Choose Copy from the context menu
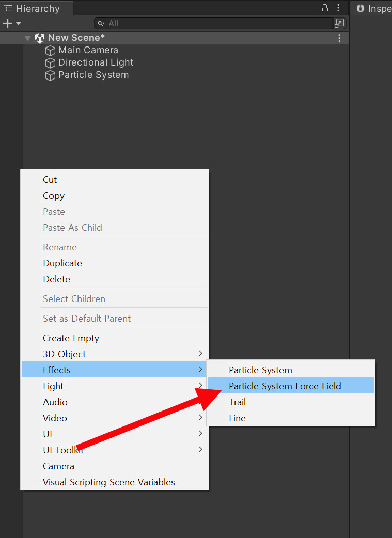 tap(115, 196)
